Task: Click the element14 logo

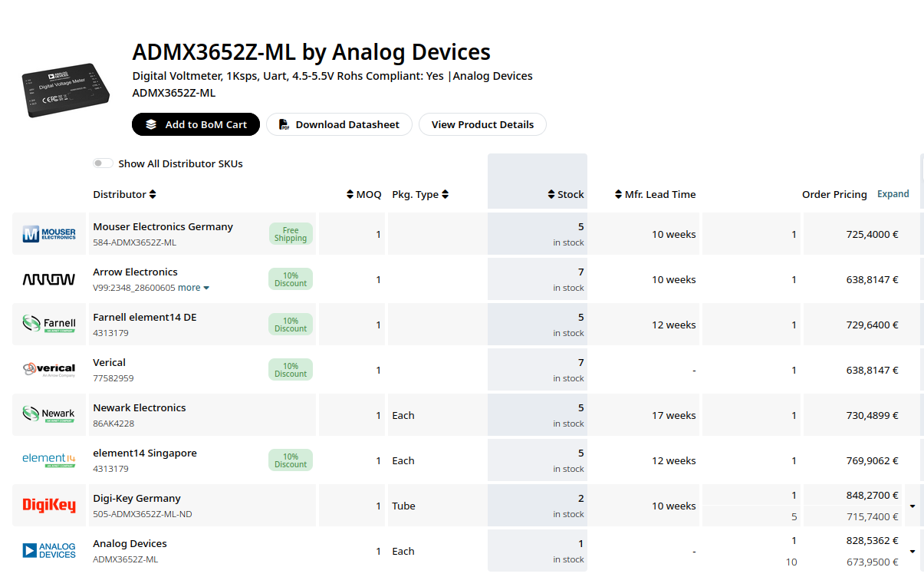Action: [x=49, y=460]
